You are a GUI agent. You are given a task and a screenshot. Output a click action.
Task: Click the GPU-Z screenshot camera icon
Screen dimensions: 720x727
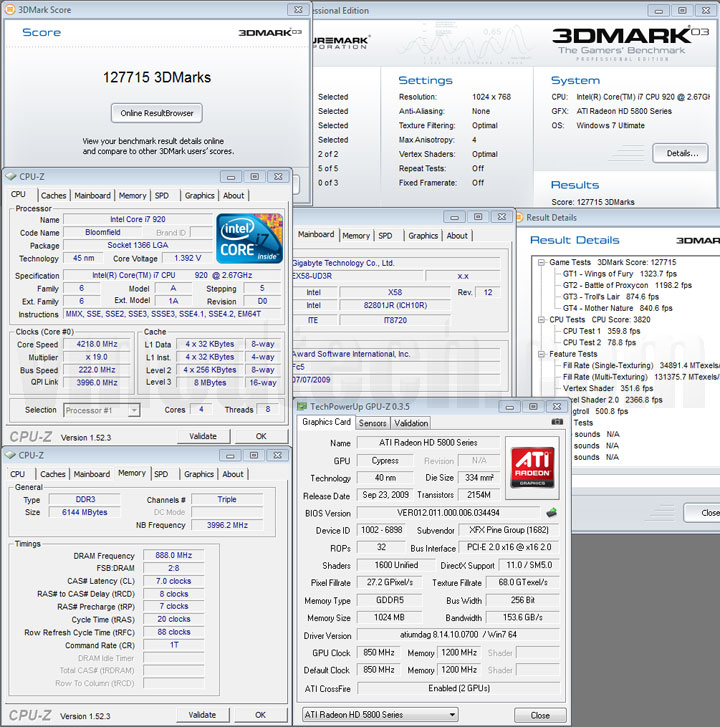557,421
